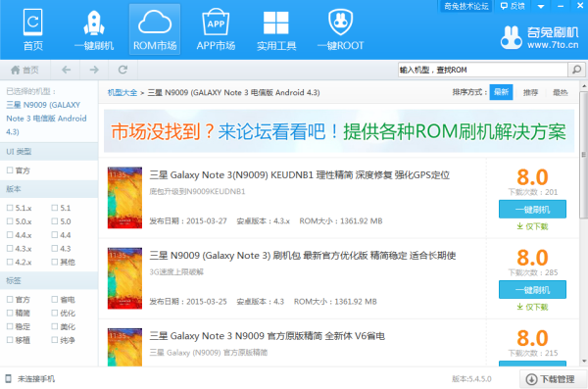The image size is (588, 389).
Task: Sort ROM list by 推荐
Action: pos(530,93)
